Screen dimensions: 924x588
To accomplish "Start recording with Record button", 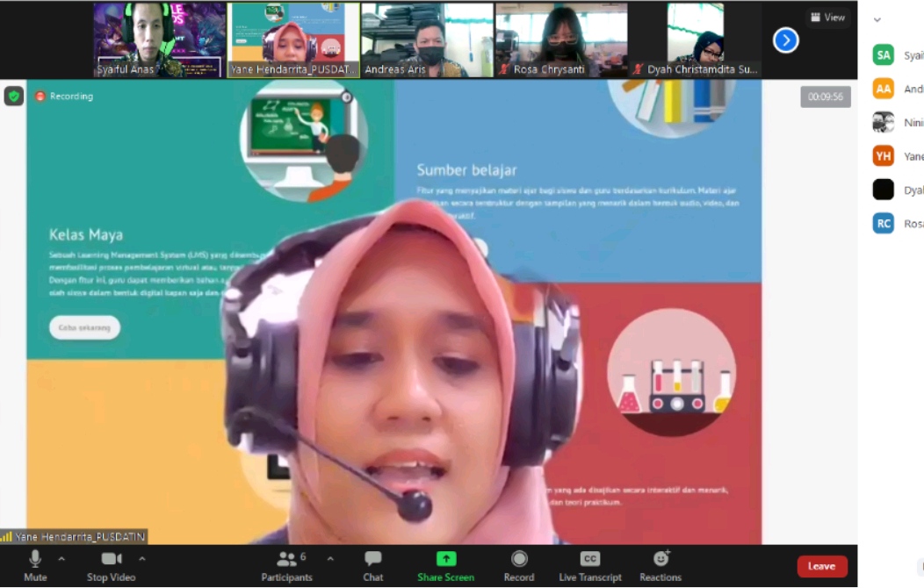I will [x=518, y=566].
